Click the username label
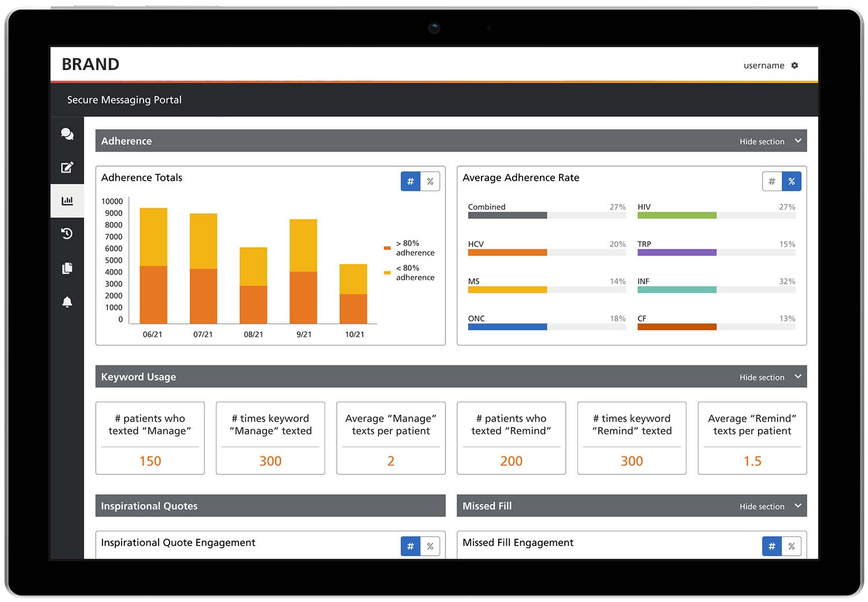Image resolution: width=868 pixels, height=602 pixels. coord(764,65)
